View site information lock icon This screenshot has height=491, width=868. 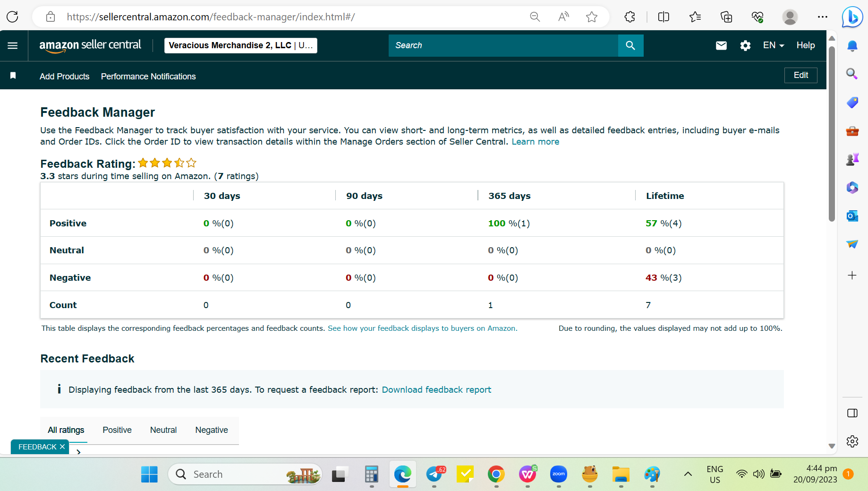coord(51,17)
